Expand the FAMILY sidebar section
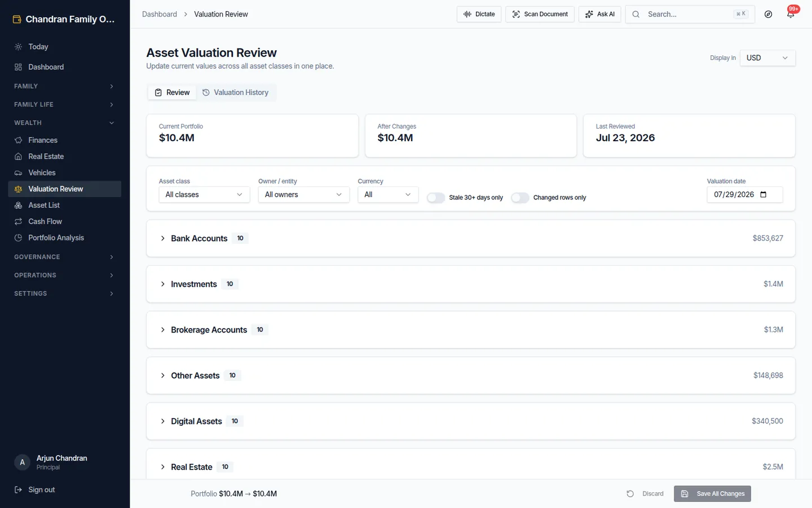 [x=65, y=86]
